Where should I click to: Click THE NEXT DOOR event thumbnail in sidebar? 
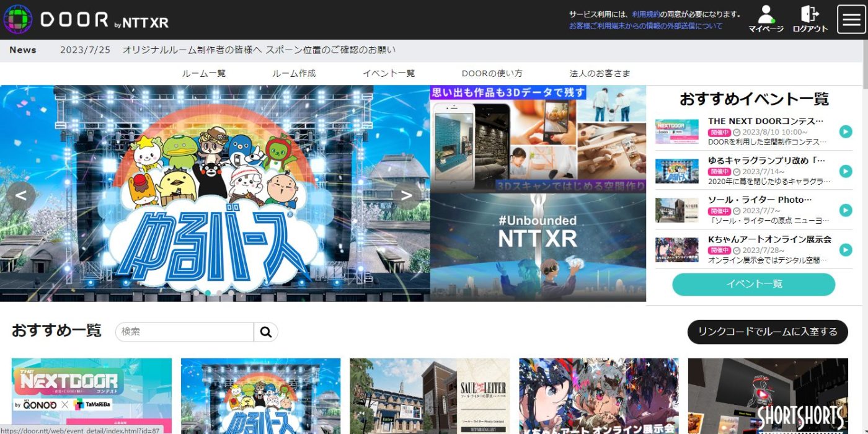[x=677, y=131]
